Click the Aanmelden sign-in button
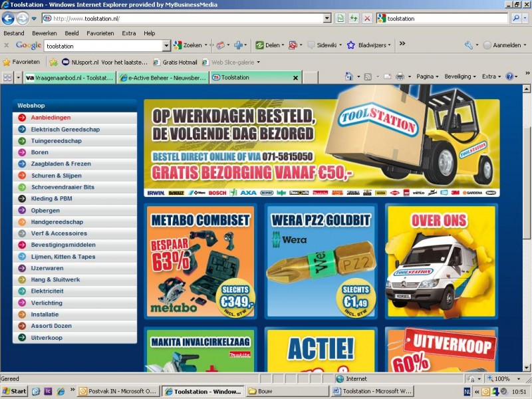 point(505,45)
